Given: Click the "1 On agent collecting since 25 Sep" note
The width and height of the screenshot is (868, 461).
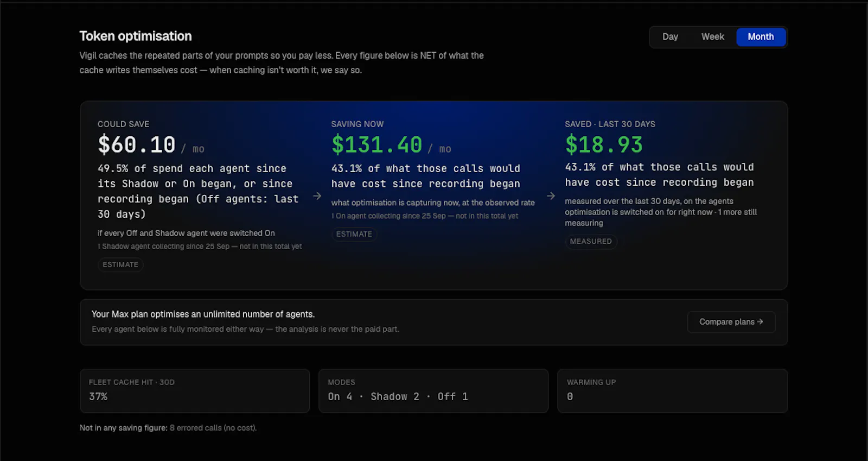Looking at the screenshot, I should click(x=425, y=216).
